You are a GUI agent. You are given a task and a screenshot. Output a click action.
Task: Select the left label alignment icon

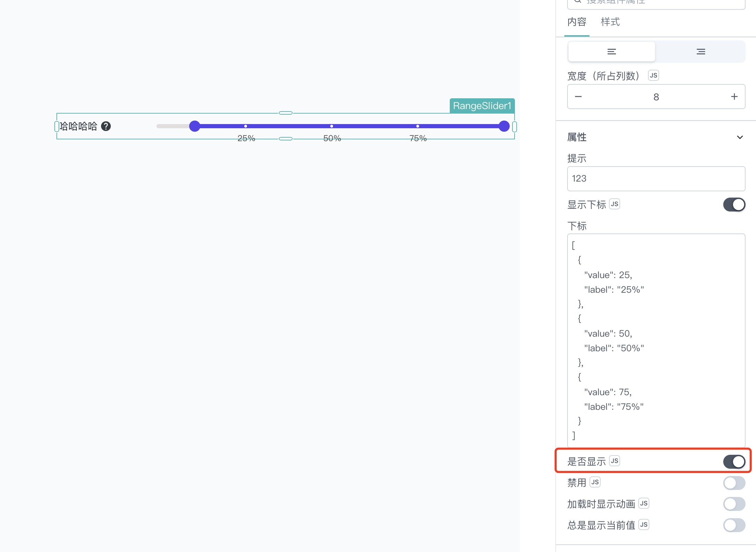coord(611,52)
